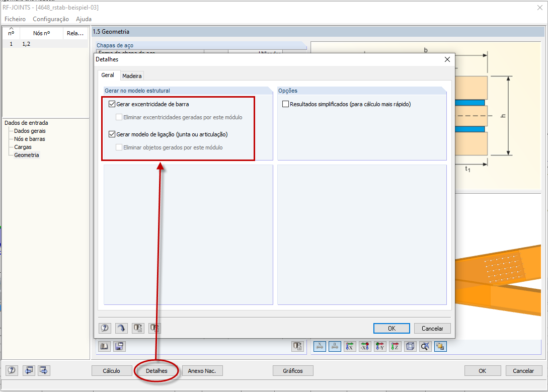
Task: Go to previous input window arrow icon
Action: point(29,370)
